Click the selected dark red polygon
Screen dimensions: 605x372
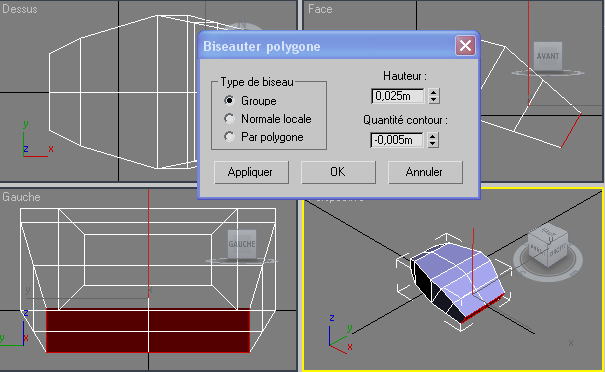[x=148, y=331]
